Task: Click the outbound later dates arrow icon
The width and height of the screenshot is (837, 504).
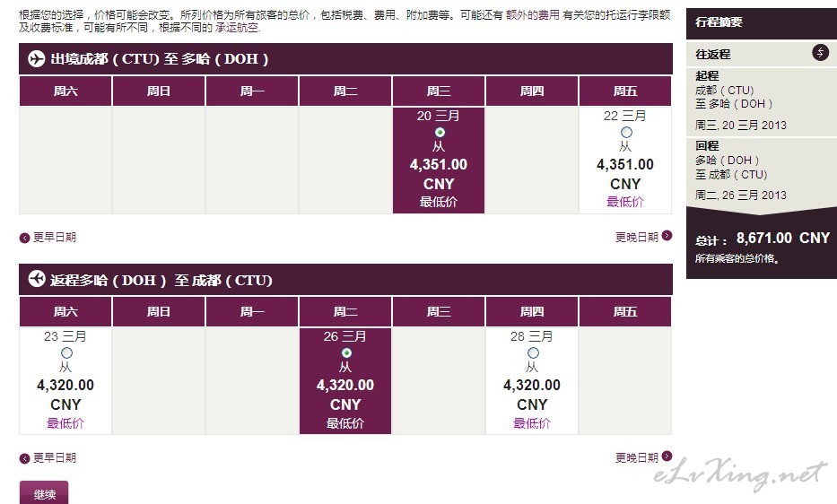Action: point(667,236)
